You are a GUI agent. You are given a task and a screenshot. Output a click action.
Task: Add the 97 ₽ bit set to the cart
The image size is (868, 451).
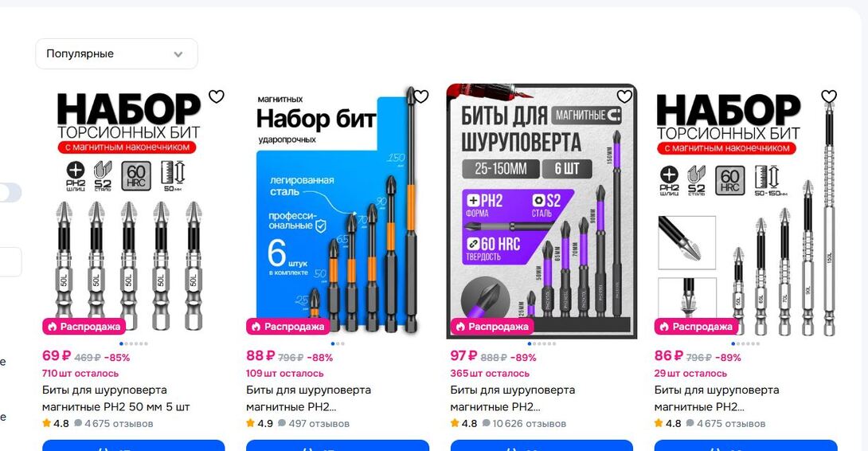point(542,445)
